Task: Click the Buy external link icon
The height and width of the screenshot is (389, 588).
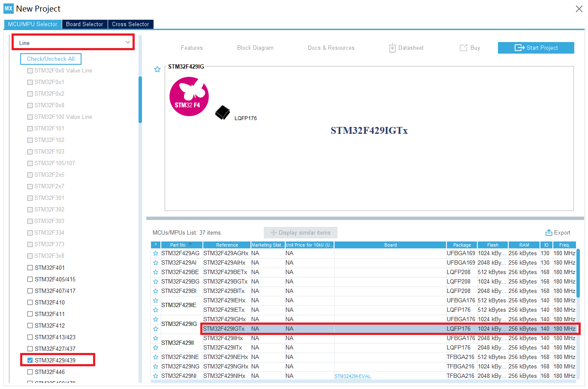Action: (463, 48)
